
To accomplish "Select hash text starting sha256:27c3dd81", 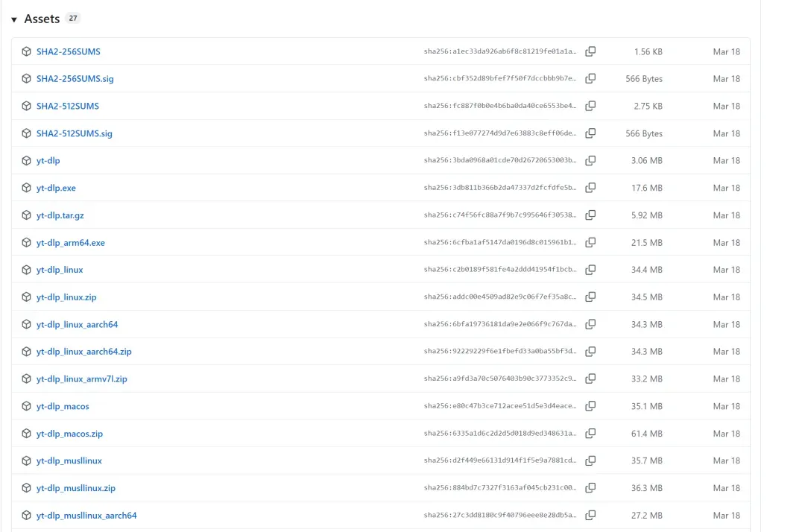I will click(500, 515).
